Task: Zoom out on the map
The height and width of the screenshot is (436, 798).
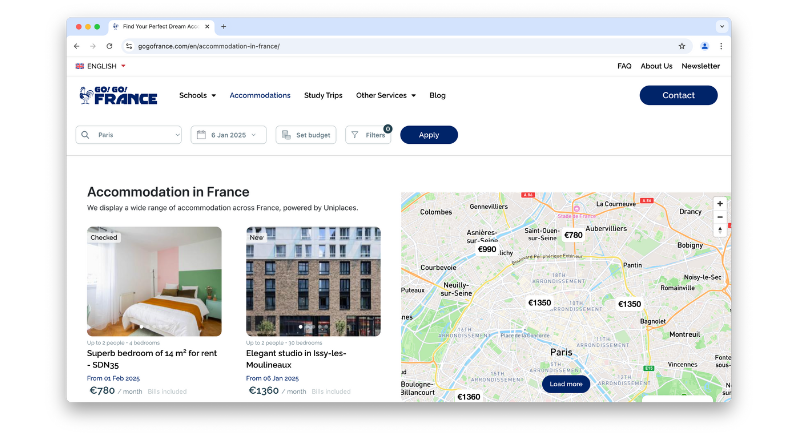Action: 719,217
